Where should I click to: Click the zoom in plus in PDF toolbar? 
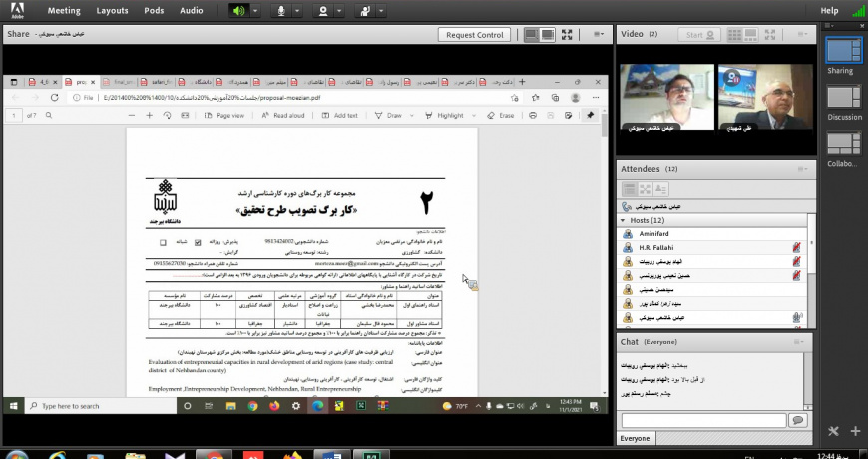pos(149,115)
